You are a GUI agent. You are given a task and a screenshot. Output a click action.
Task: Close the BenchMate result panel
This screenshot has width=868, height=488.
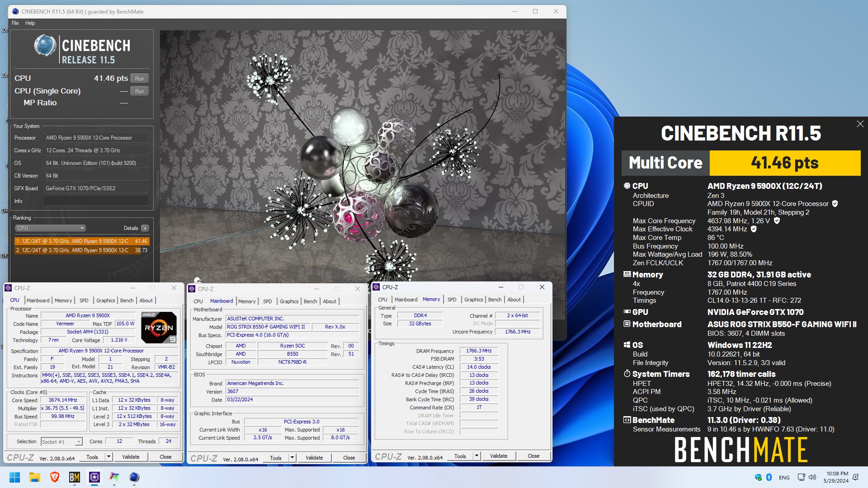tap(860, 124)
